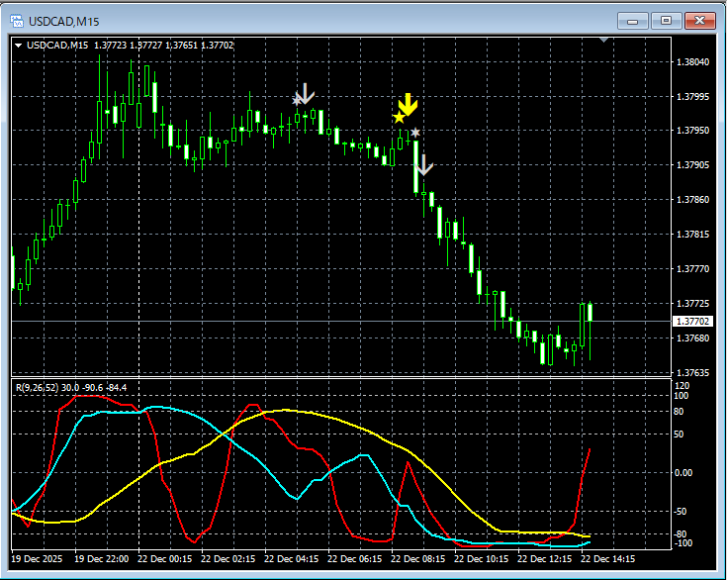
Task: Click the white down arrow near 22 Dec 04:15
Action: (x=305, y=93)
